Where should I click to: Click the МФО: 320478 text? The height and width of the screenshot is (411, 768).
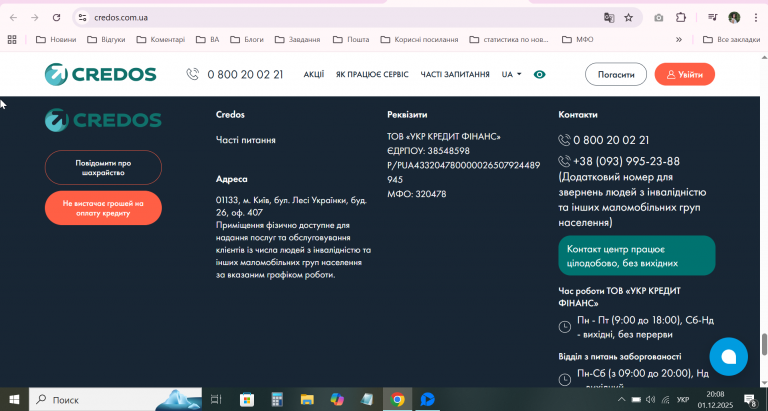416,194
